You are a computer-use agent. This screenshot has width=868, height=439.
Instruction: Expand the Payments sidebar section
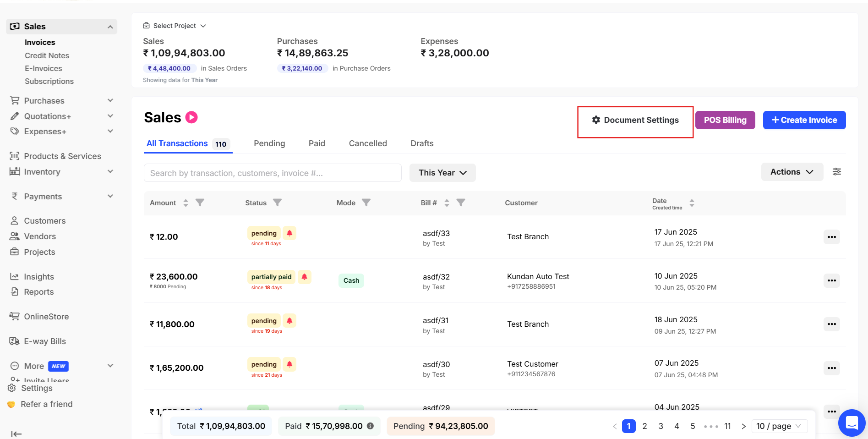(x=110, y=196)
